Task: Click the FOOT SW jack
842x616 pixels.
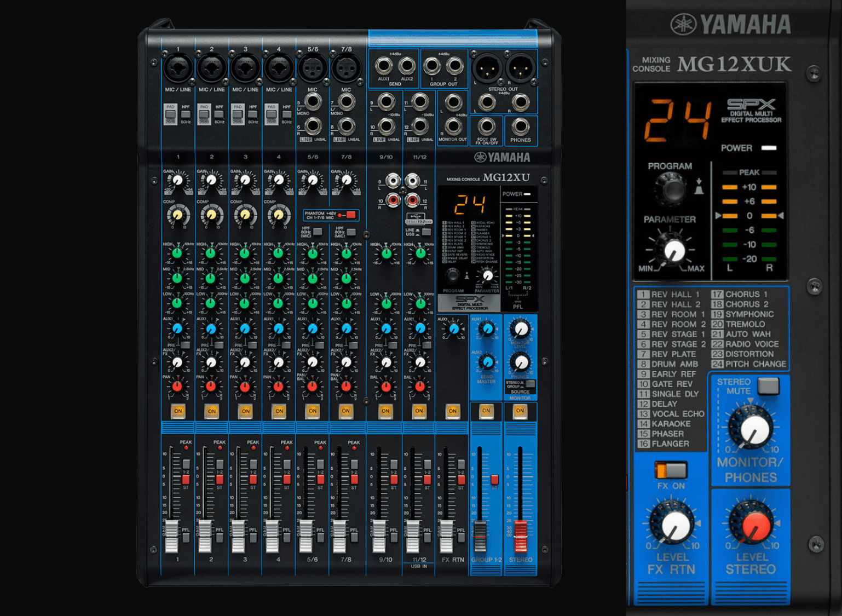Action: tap(487, 126)
